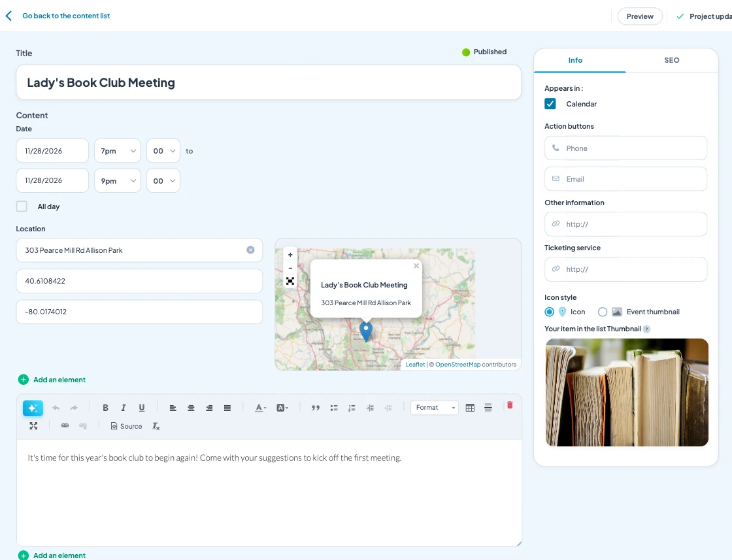Switch to the SEO tab

672,60
